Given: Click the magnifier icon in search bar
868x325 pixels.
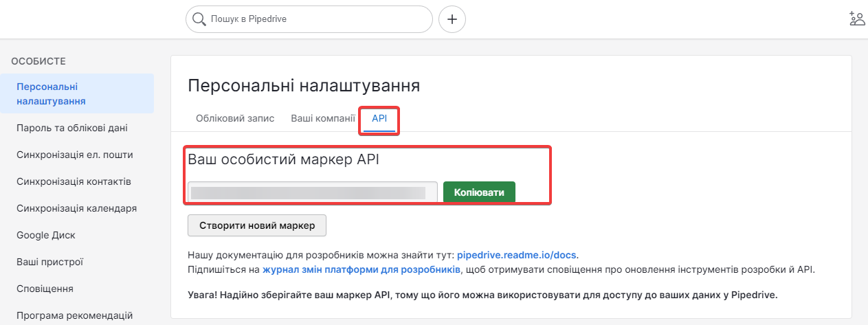Looking at the screenshot, I should pos(199,19).
